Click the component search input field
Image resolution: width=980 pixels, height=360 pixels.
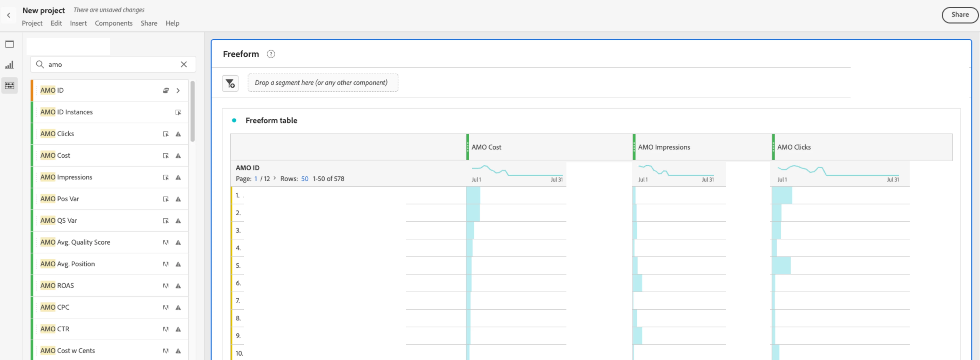pyautogui.click(x=110, y=64)
